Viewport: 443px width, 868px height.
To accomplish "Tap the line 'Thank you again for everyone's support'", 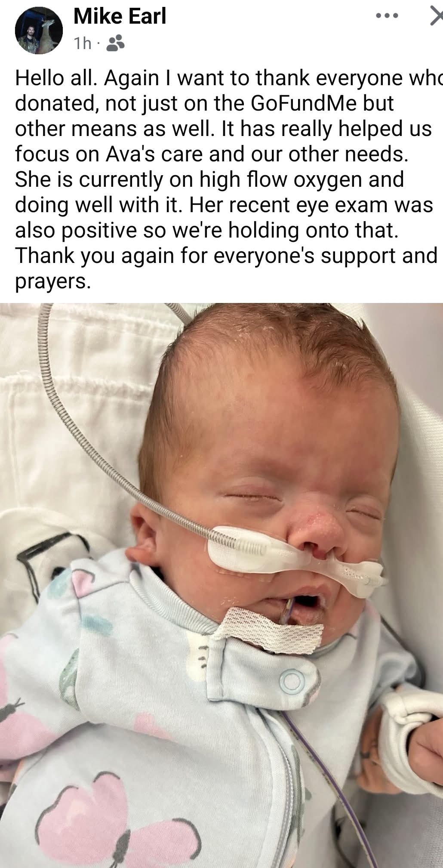I will pos(226,256).
